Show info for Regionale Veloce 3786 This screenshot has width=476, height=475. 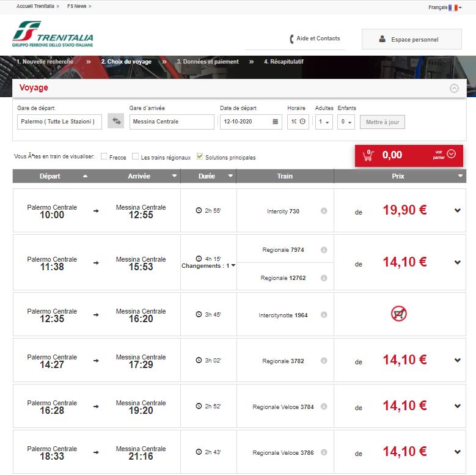coord(324,452)
